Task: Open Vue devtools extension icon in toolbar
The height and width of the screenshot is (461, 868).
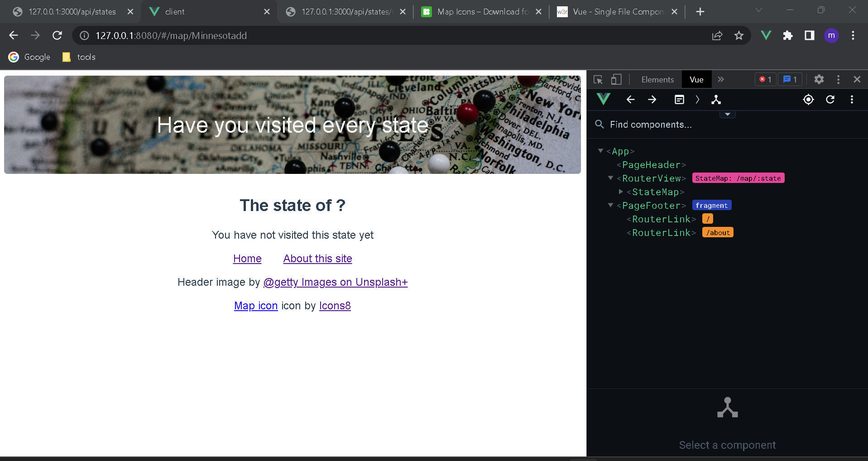Action: (x=766, y=35)
